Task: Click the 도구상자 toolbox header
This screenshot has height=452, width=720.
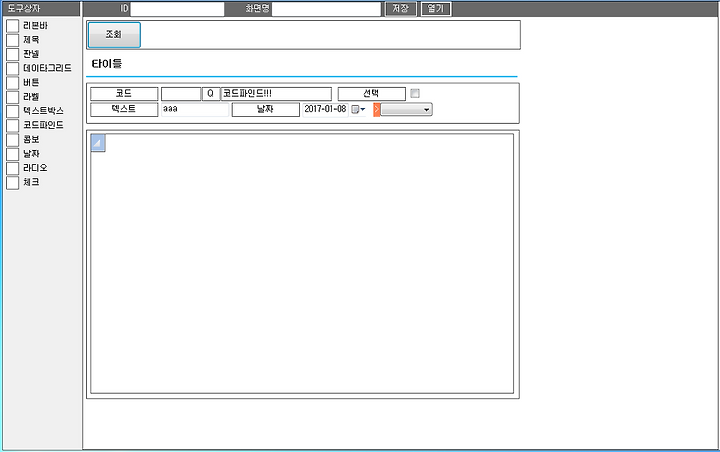Action: [42, 9]
